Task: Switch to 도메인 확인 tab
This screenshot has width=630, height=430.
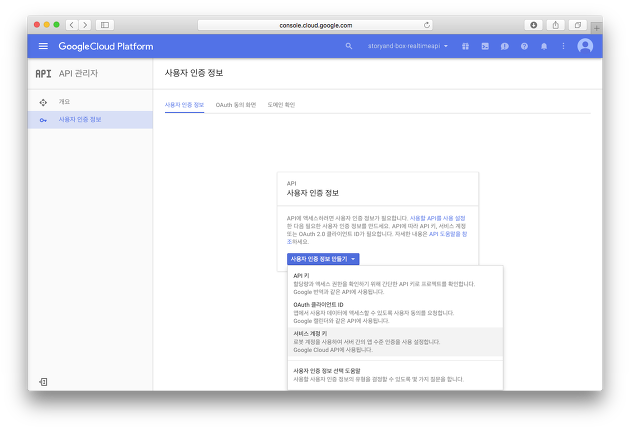Action: pyautogui.click(x=281, y=105)
